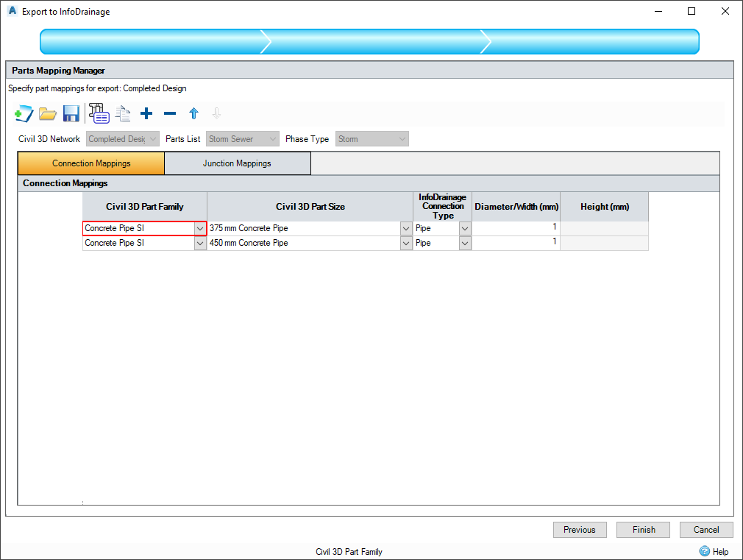Switch to the Junction Mappings tab
Screen dimensions: 743x560
coord(238,163)
